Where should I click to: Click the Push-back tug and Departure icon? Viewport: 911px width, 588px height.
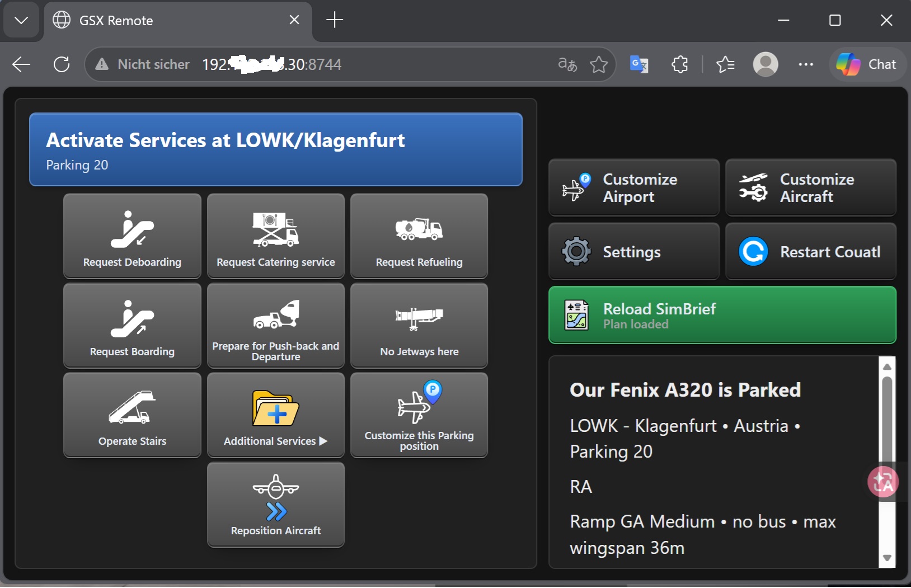coord(276,314)
